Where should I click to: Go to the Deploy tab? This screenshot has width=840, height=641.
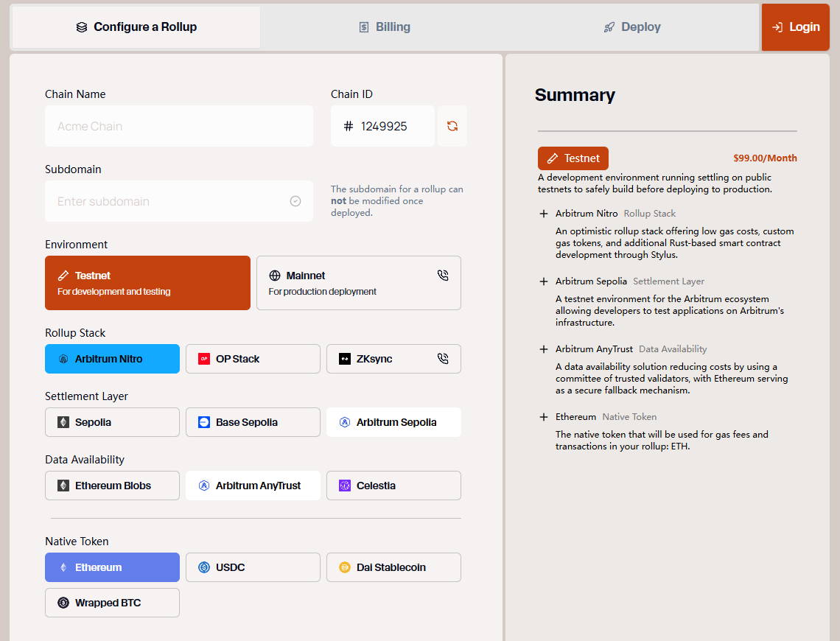[632, 27]
